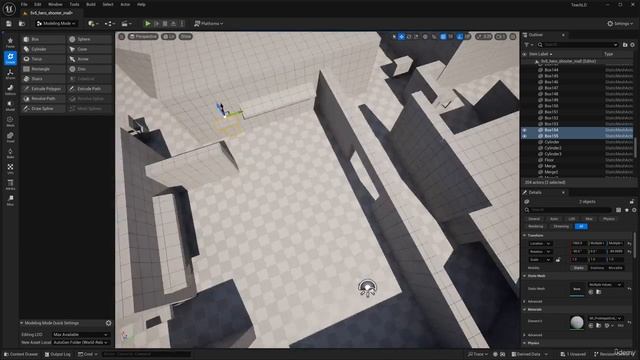
Task: Select the Disc shape tool
Action: tap(89, 69)
